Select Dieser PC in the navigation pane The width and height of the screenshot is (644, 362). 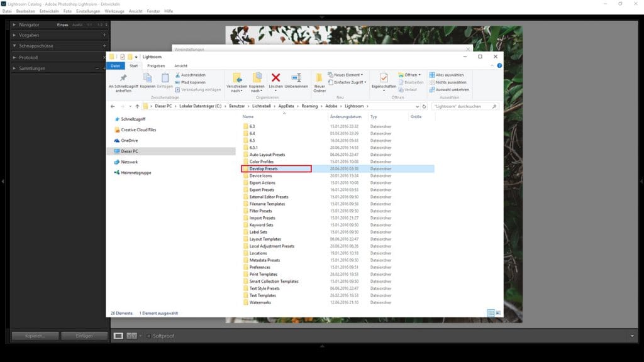coord(171,151)
